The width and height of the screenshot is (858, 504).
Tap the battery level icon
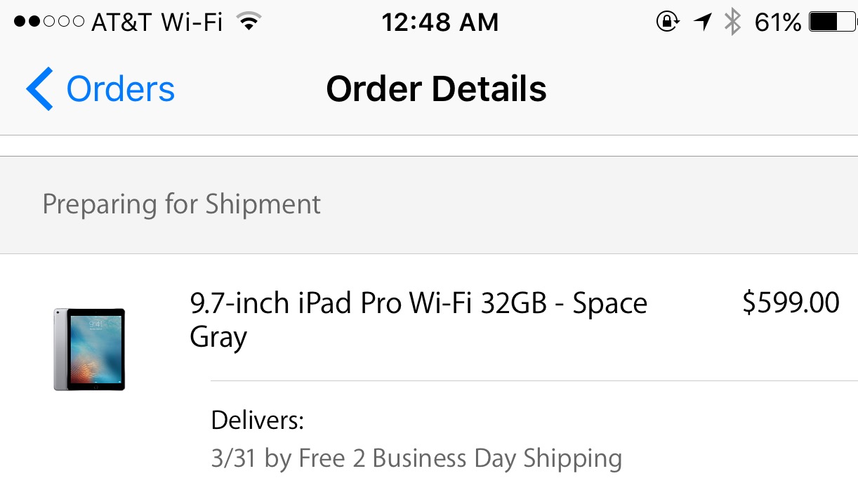click(x=831, y=22)
